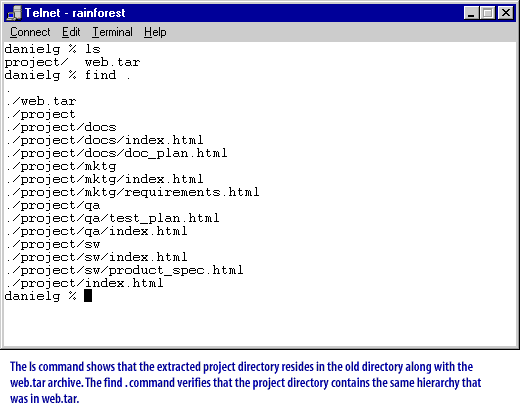Click the terminal cursor block at the prompt
The height and width of the screenshot is (420, 520).
coord(88,296)
